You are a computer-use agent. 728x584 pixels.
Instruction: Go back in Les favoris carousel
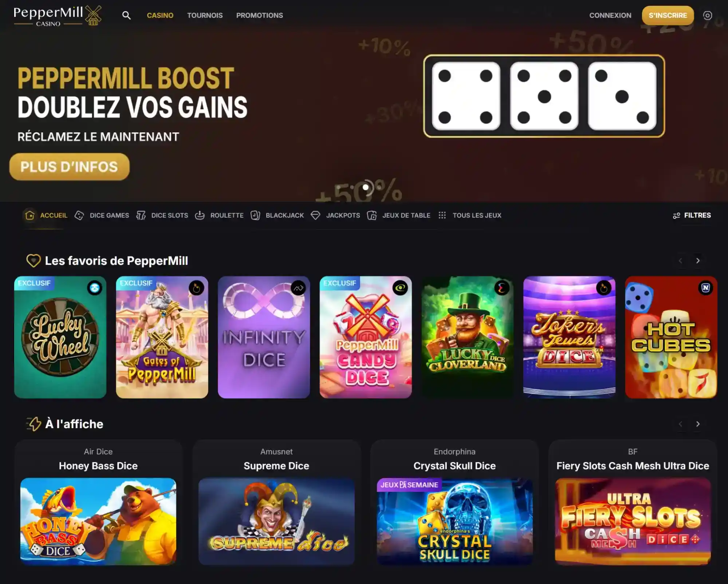coord(680,260)
